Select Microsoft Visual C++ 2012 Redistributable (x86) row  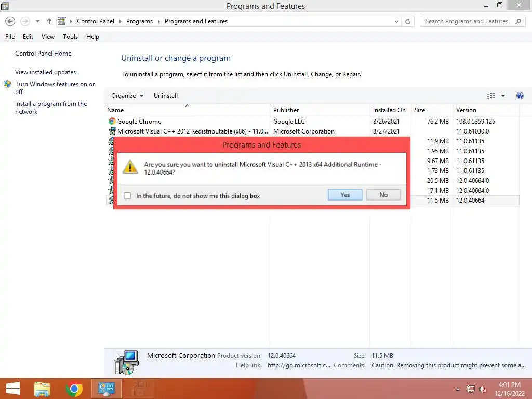click(x=313, y=131)
